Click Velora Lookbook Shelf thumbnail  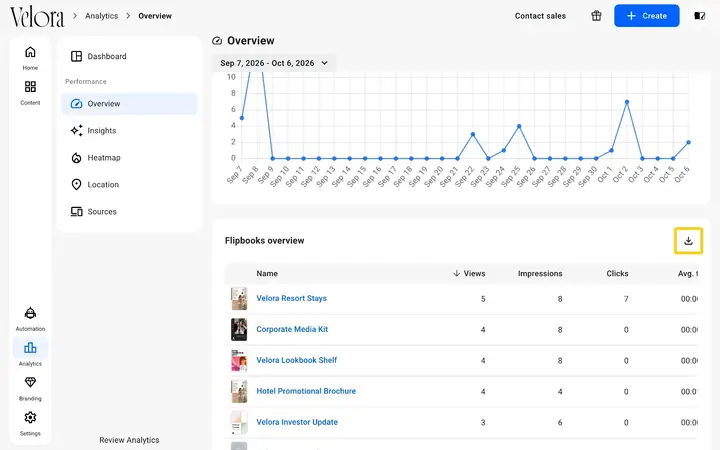[x=239, y=360]
